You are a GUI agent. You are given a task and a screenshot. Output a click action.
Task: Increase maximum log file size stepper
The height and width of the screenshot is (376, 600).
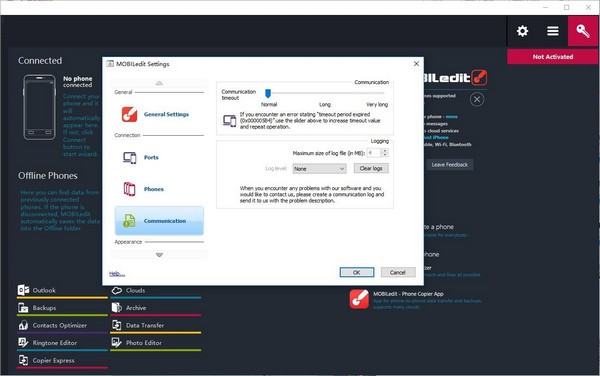tap(385, 151)
